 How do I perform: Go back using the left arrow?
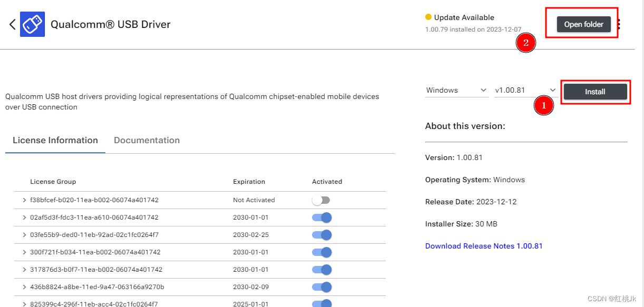click(x=12, y=24)
